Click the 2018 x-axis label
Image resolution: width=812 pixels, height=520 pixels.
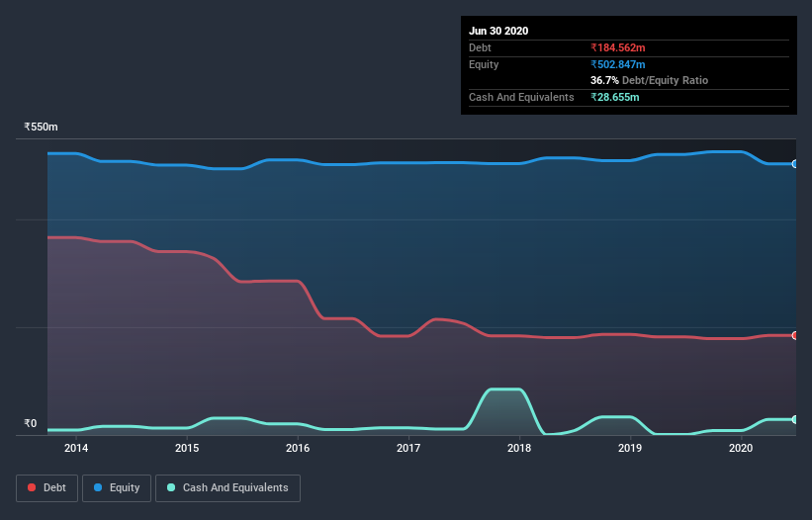pyautogui.click(x=519, y=448)
